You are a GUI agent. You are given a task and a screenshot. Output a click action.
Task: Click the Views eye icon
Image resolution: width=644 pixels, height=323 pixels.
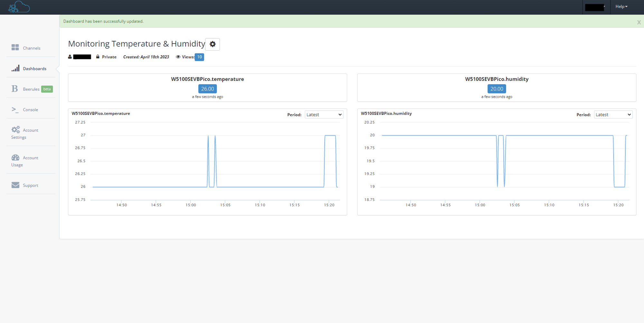click(178, 57)
